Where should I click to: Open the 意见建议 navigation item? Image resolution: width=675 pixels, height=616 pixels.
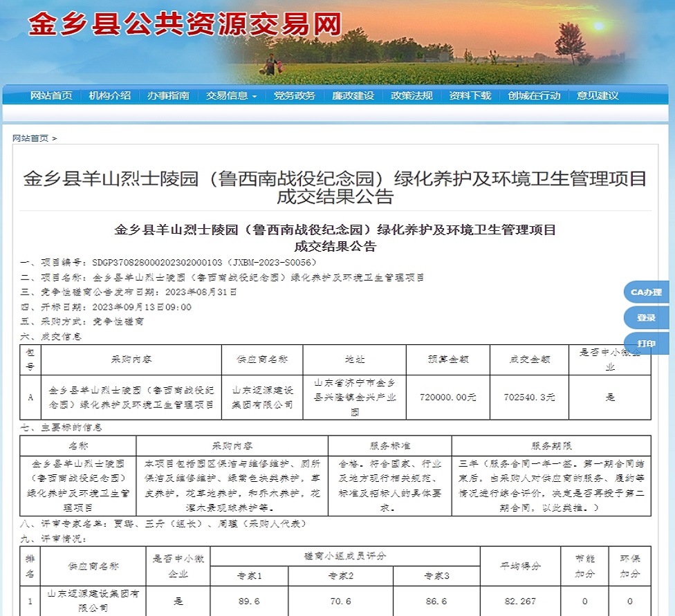(x=598, y=95)
